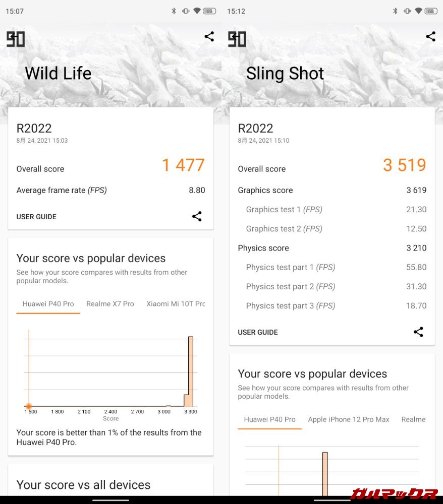The width and height of the screenshot is (443, 504).
Task: Select Xiaomi Mi 10T Pro comparison tab
Action: click(176, 304)
